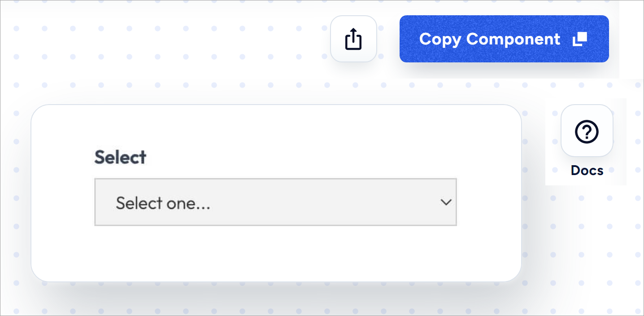Click the rounded button above the Docs label
Image resolution: width=644 pixels, height=316 pixels.
coord(587,131)
